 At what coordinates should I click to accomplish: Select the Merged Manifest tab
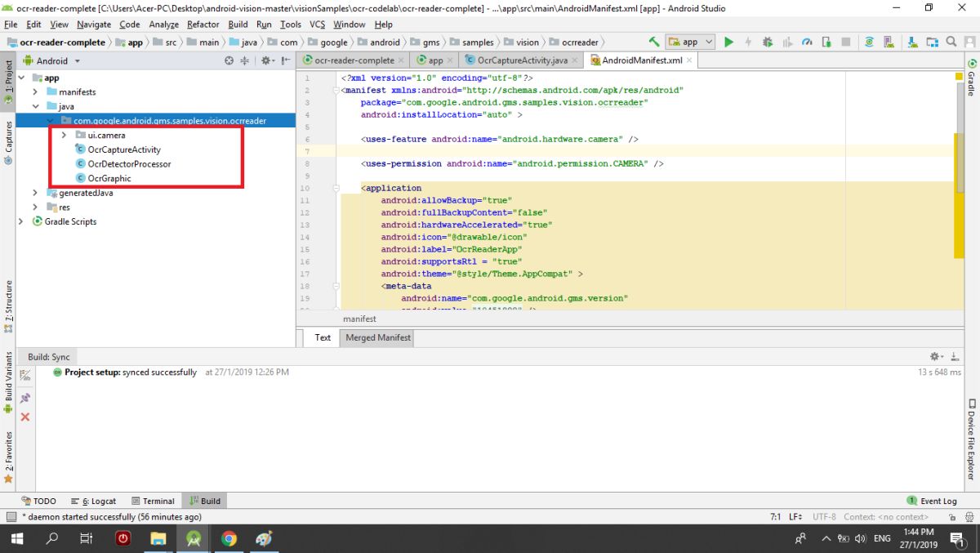377,337
